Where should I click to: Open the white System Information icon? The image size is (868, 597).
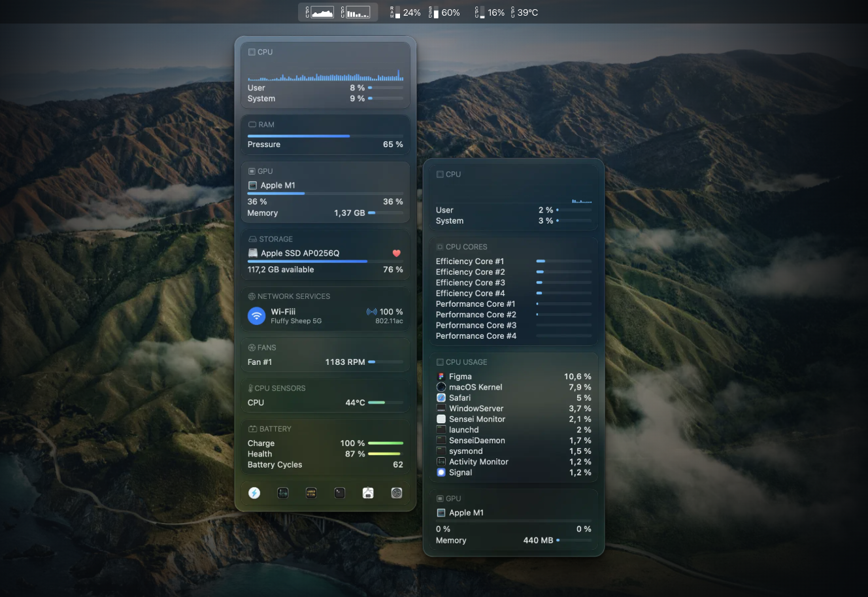368,493
